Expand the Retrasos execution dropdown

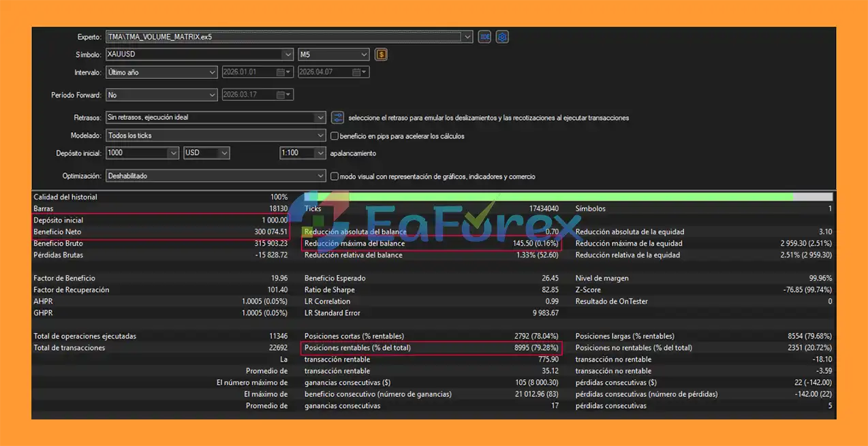(320, 117)
